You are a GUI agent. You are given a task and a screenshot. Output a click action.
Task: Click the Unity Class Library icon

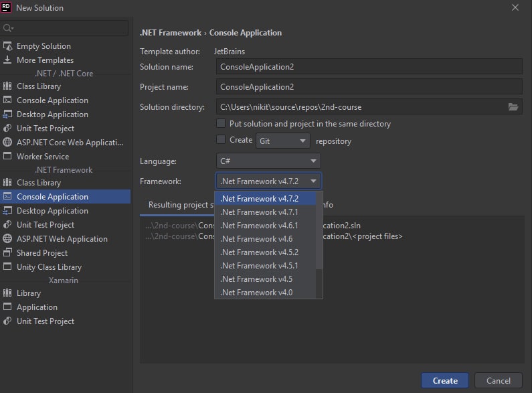7,266
